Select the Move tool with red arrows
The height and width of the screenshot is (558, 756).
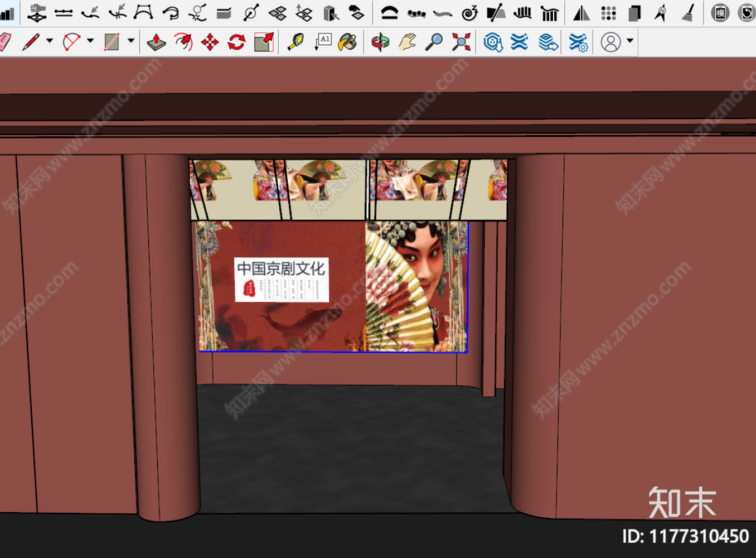tap(210, 42)
